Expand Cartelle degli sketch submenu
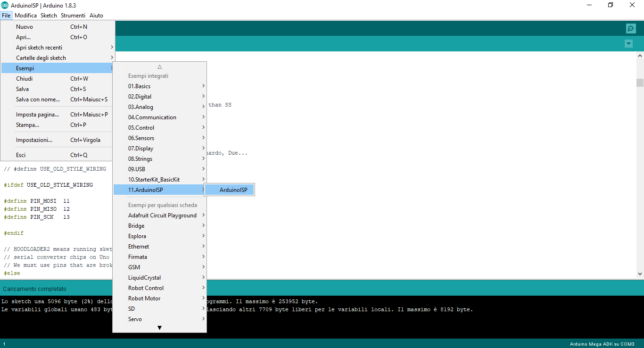This screenshot has width=644, height=348. (58, 58)
